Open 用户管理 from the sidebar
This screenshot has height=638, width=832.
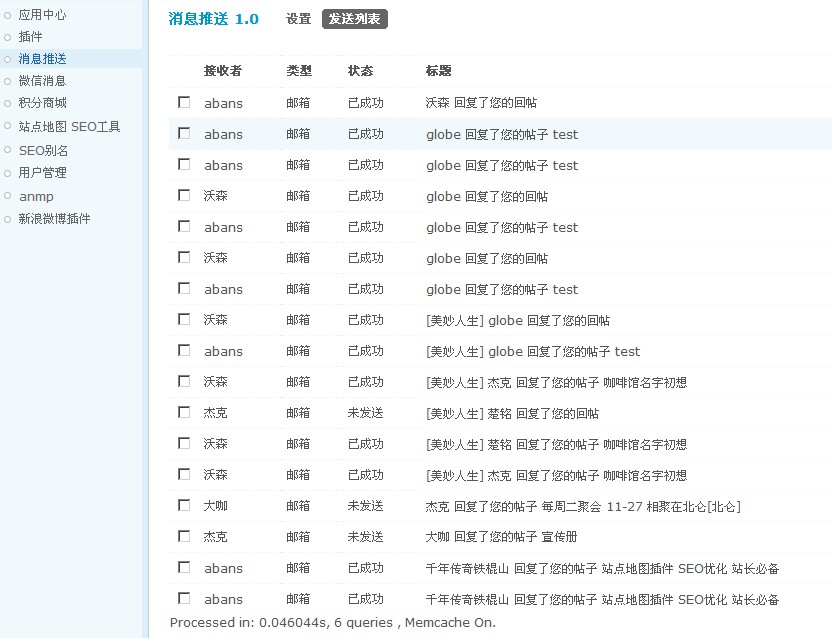click(42, 173)
